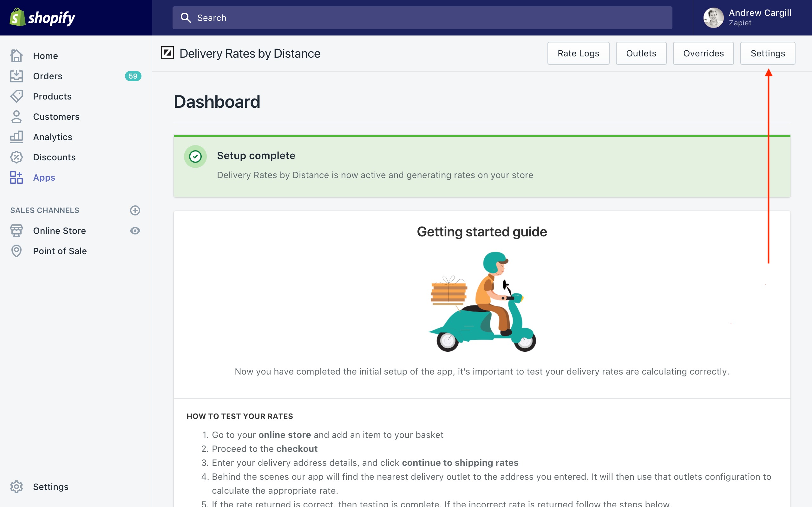
Task: Click the Discounts badge icon
Action: [x=16, y=157]
